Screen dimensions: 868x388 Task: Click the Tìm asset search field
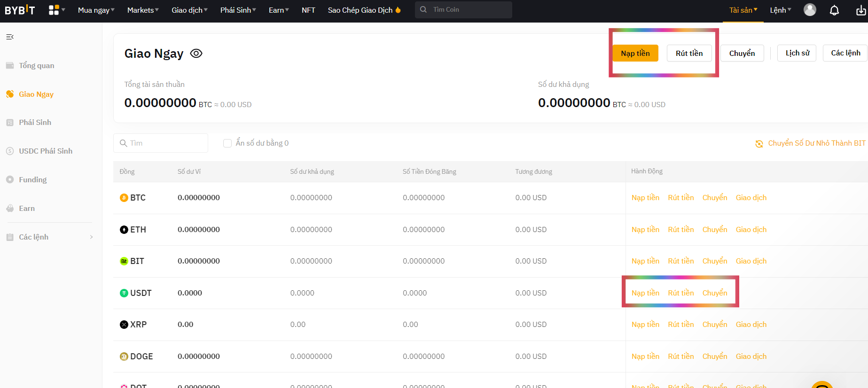click(161, 143)
